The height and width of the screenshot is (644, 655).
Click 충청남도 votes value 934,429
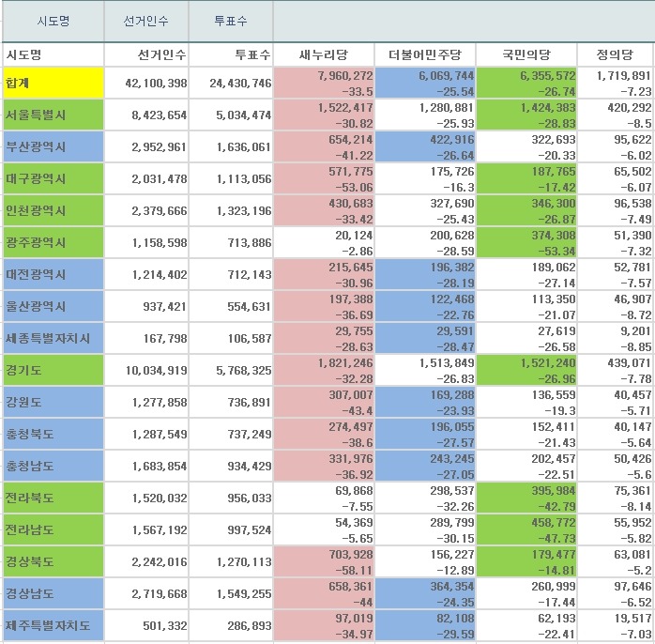250,466
